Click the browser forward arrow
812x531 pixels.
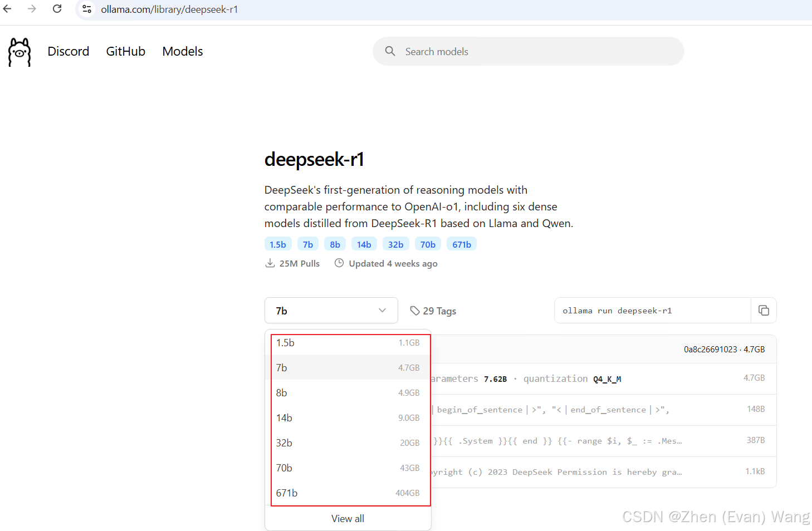(32, 9)
